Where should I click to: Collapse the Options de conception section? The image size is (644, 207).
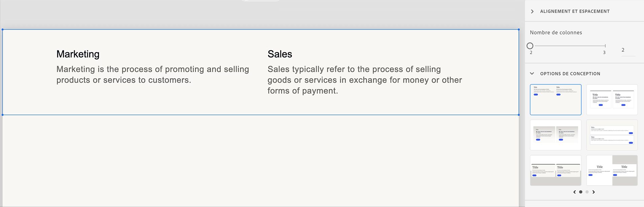click(x=532, y=74)
